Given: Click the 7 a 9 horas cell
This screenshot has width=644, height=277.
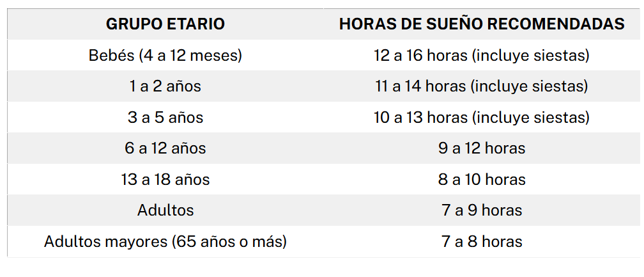Looking at the screenshot, I should click(481, 210).
